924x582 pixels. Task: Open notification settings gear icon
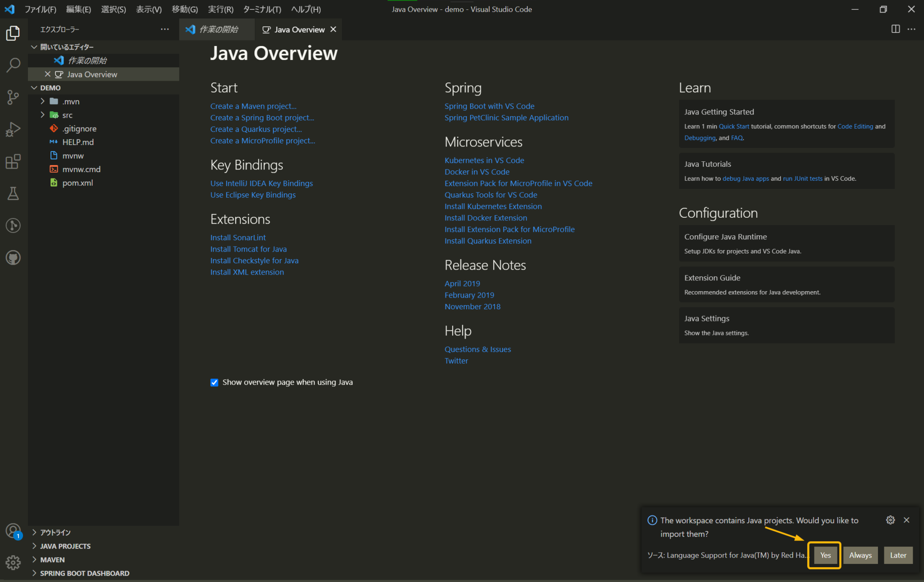[890, 520]
